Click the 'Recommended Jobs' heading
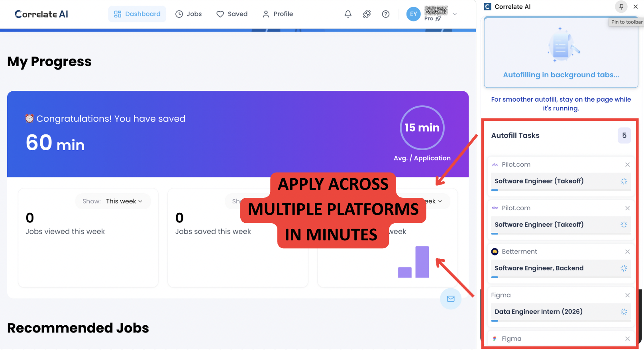This screenshot has height=350, width=644. click(x=78, y=328)
